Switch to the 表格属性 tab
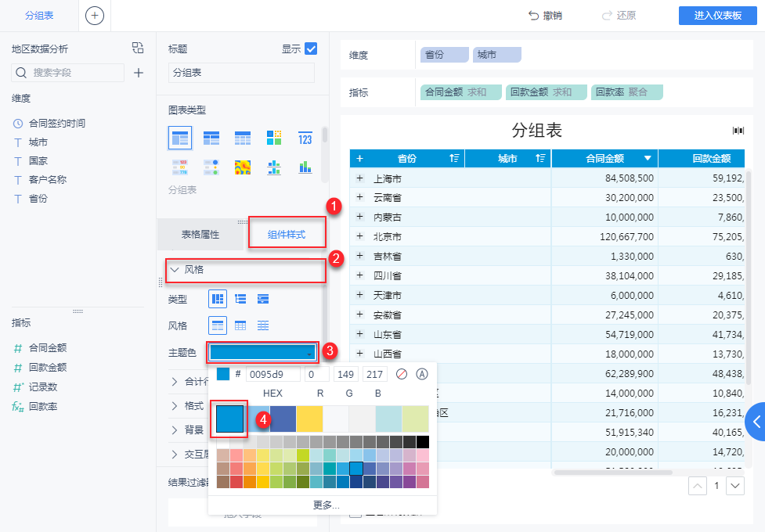The height and width of the screenshot is (532, 765). 200,234
